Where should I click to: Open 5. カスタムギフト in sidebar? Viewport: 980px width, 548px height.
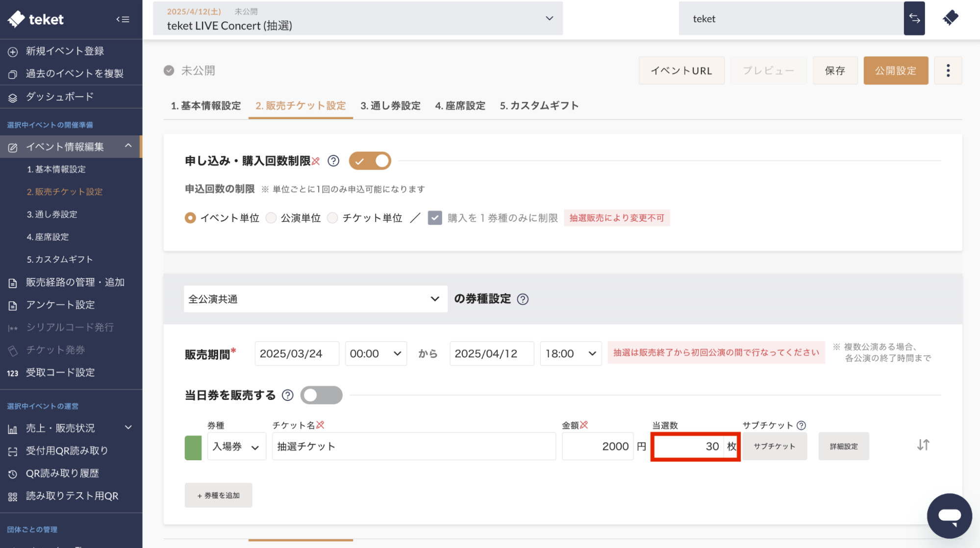coord(60,259)
